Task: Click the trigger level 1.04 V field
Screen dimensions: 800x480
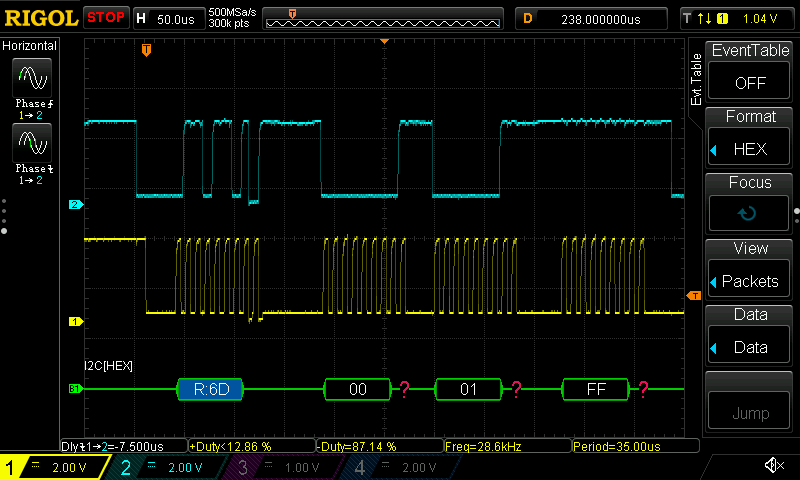Action: (x=738, y=19)
